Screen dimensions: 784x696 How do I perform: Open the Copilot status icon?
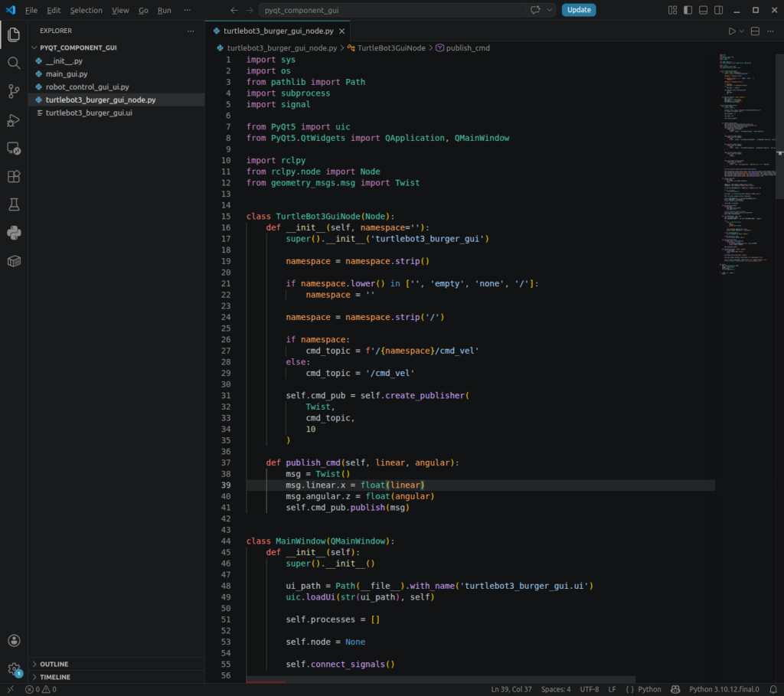pos(675,690)
